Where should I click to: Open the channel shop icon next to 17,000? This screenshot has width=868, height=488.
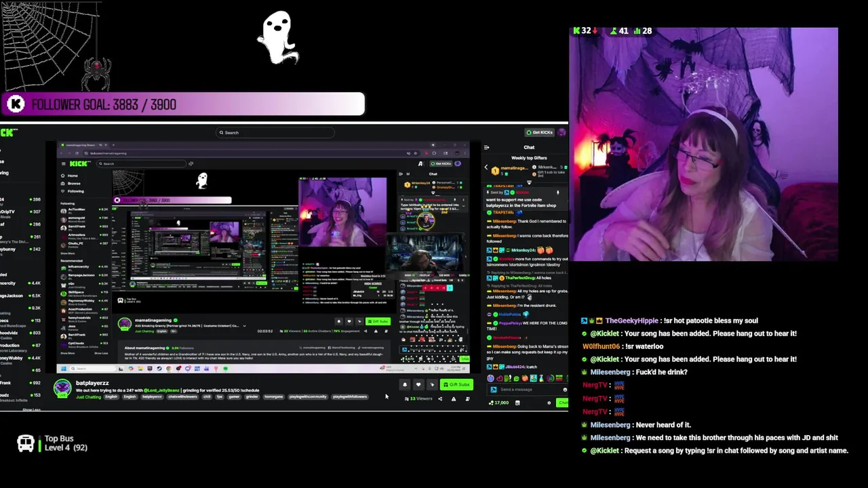click(x=517, y=403)
